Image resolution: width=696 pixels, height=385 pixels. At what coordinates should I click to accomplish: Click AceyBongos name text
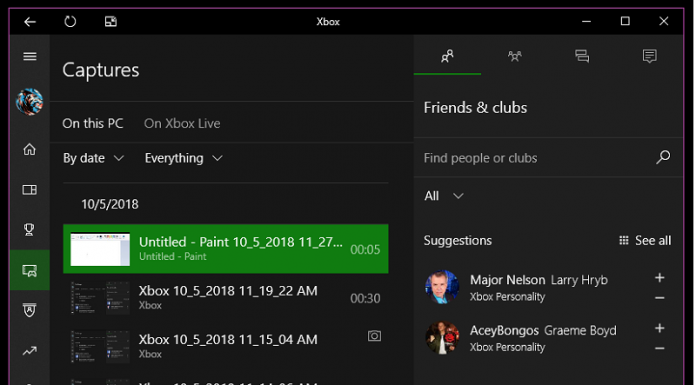tap(504, 330)
